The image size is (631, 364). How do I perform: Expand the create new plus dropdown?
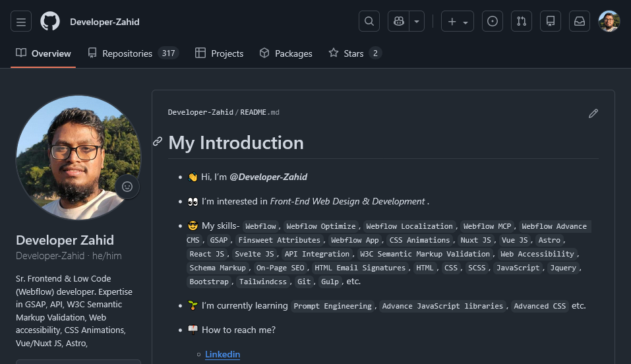point(458,22)
